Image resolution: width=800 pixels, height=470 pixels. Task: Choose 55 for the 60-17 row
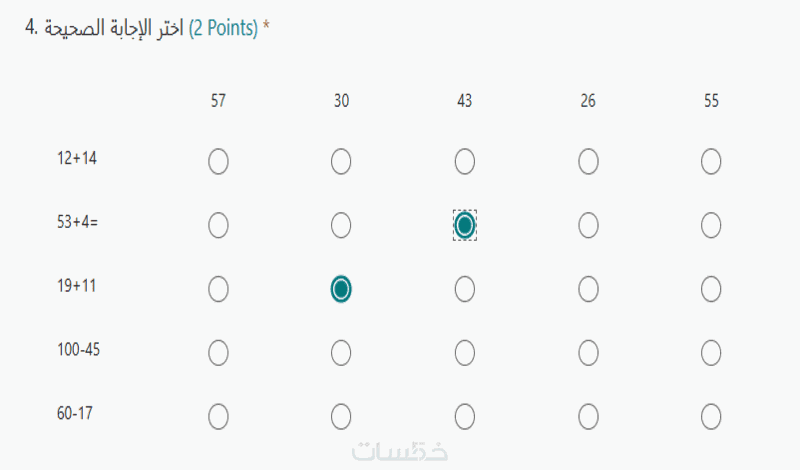[711, 415]
